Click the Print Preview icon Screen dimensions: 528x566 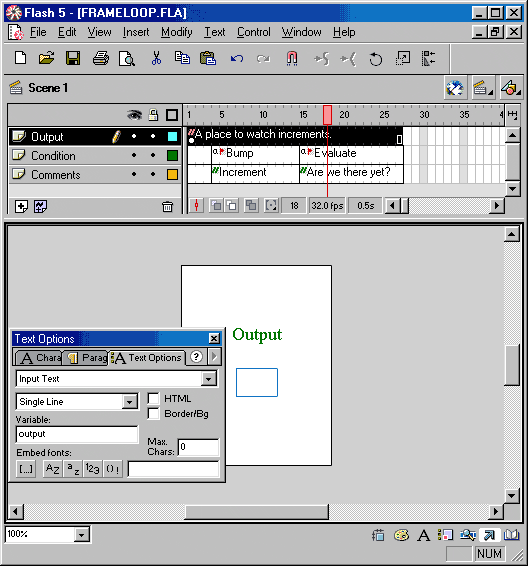point(127,59)
